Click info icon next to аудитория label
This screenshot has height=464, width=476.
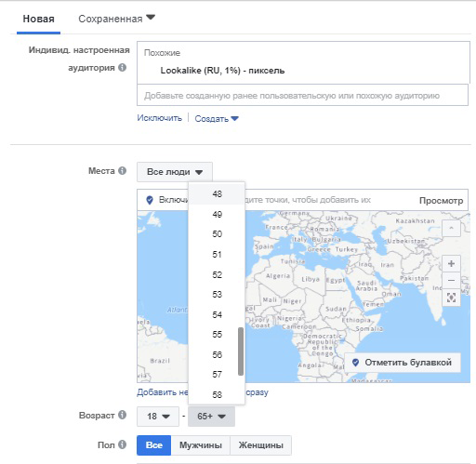point(123,67)
